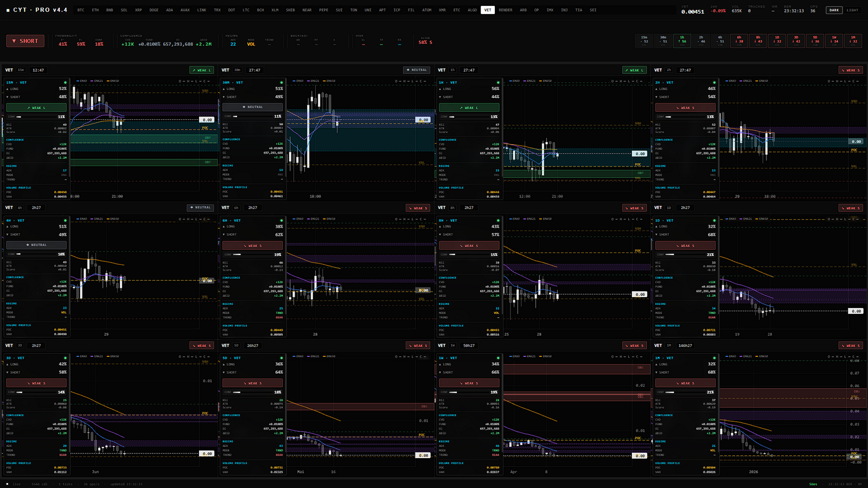Open the RENDER ticker tab

506,10
